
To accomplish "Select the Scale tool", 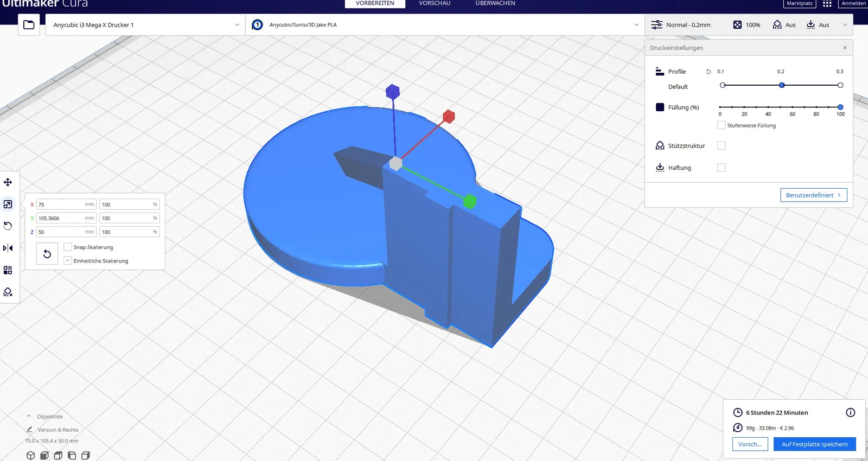I will (x=8, y=204).
